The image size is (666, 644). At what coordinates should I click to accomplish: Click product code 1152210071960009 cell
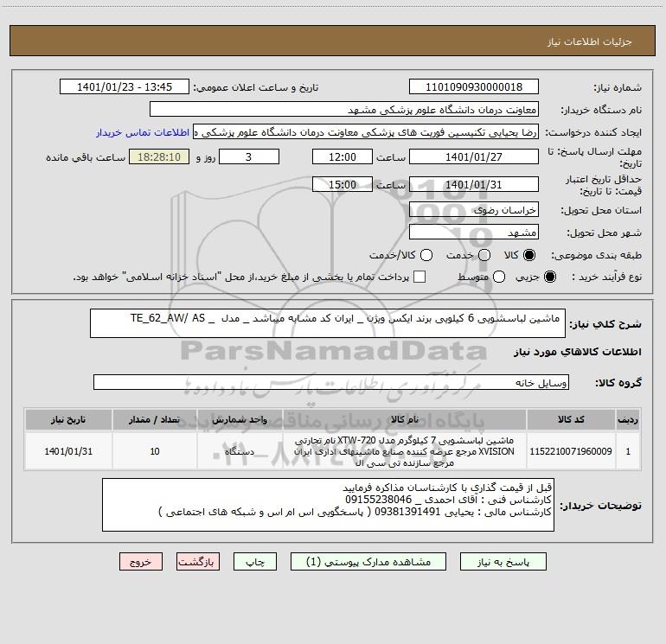[571, 451]
